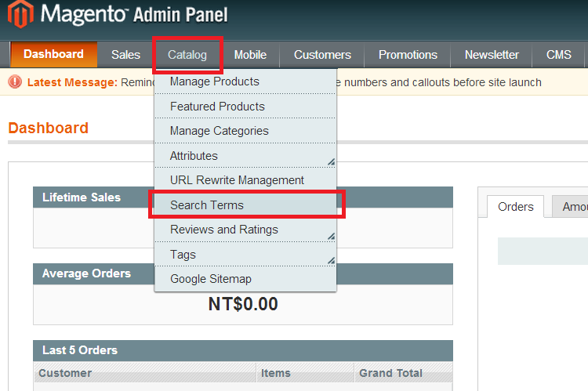The image size is (588, 391).
Task: Expand the Reviews and Ratings submenu
Action: 223,230
